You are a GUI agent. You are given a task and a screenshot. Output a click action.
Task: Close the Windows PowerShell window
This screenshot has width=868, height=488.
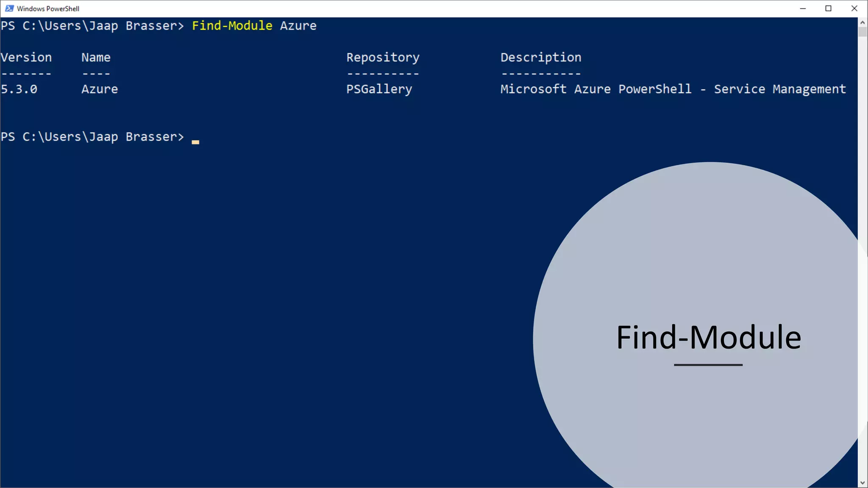(854, 8)
